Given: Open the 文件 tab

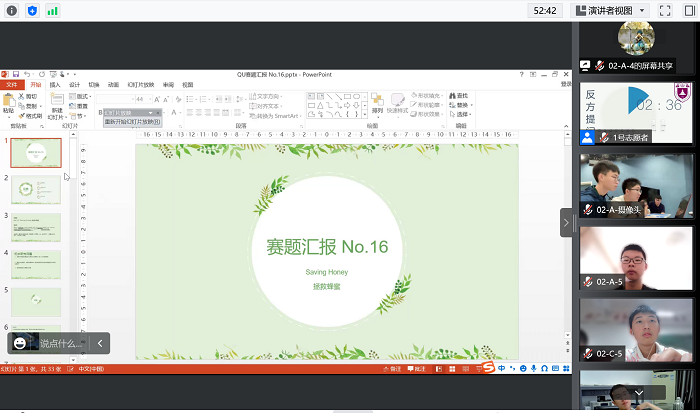Looking at the screenshot, I should tap(12, 85).
